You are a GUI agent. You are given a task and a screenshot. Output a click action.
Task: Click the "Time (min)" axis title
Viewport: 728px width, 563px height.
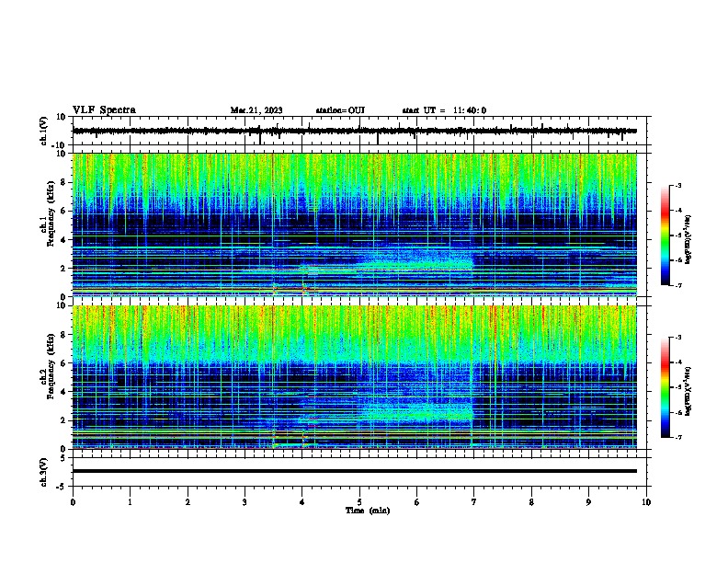pyautogui.click(x=368, y=511)
